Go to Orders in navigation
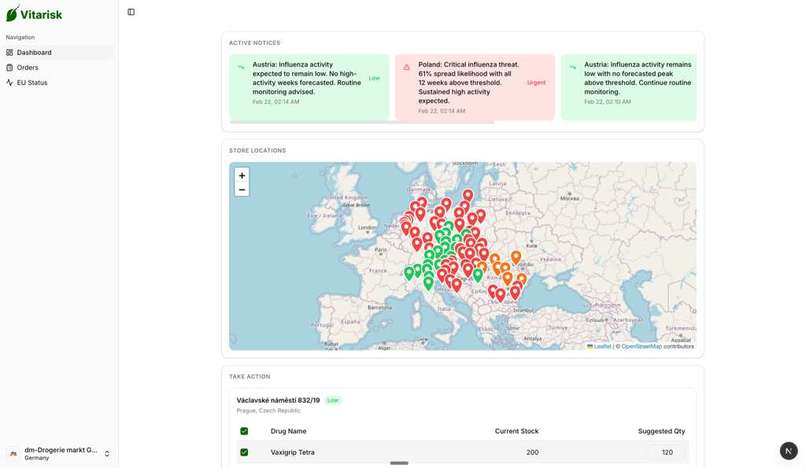 [58, 67]
